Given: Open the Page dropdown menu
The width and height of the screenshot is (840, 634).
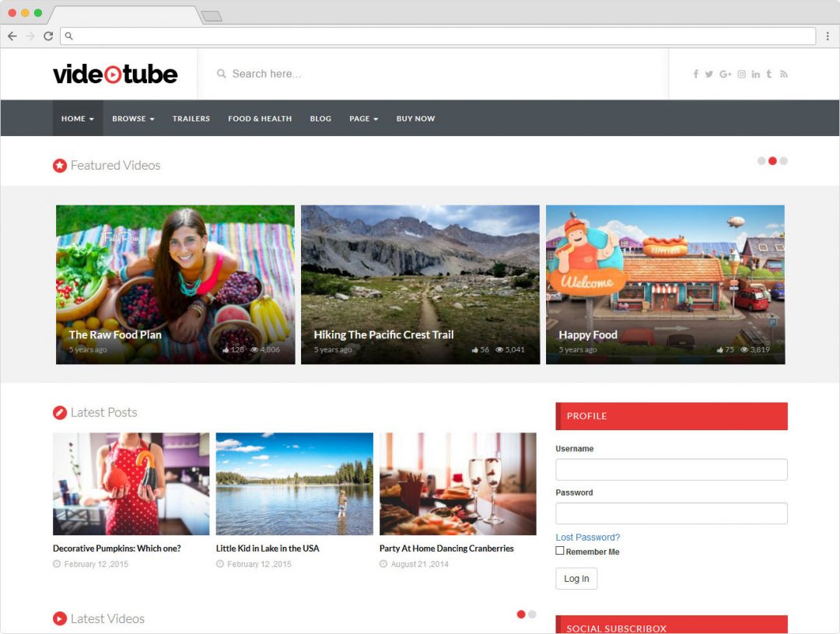Looking at the screenshot, I should (363, 119).
